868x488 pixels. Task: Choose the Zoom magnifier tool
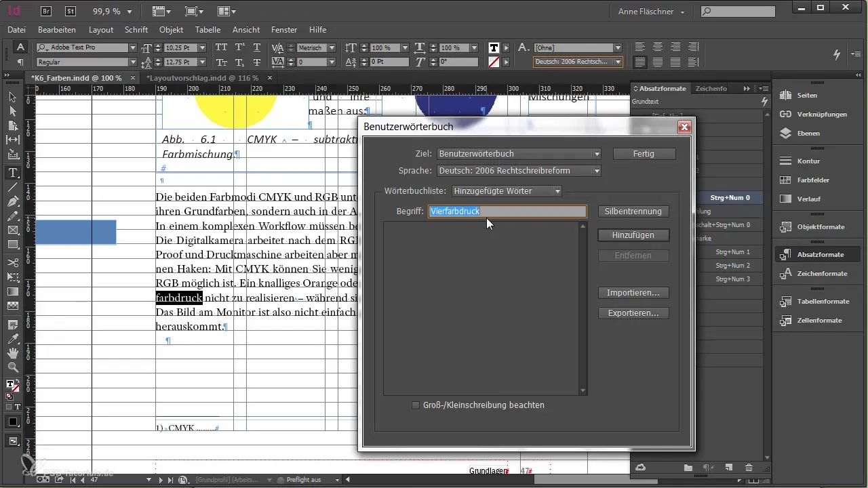[12, 367]
